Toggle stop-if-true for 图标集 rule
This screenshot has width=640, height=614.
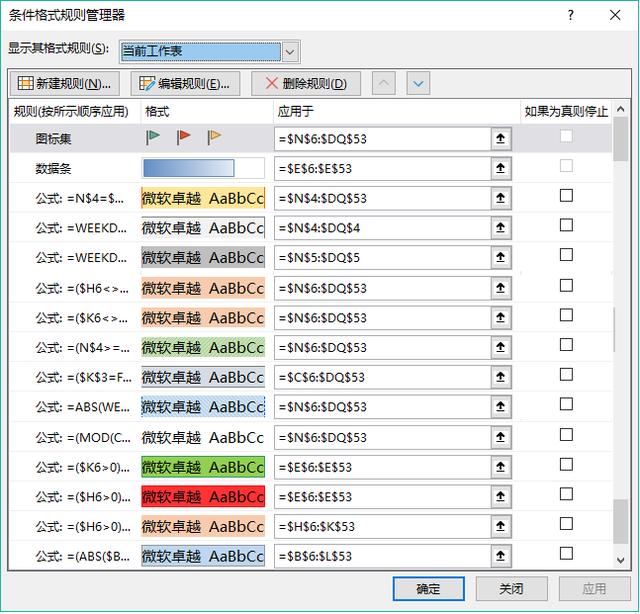[x=566, y=136]
